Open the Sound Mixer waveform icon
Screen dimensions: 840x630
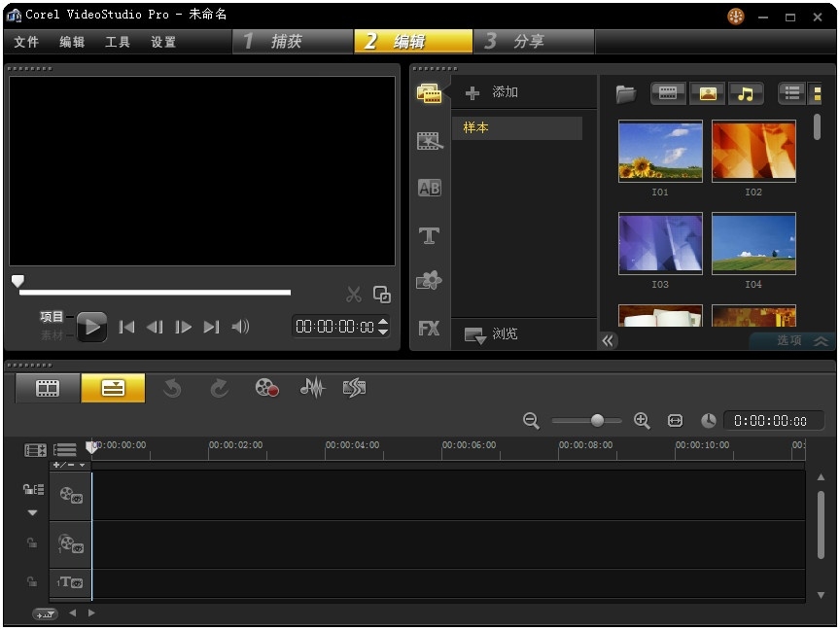312,388
